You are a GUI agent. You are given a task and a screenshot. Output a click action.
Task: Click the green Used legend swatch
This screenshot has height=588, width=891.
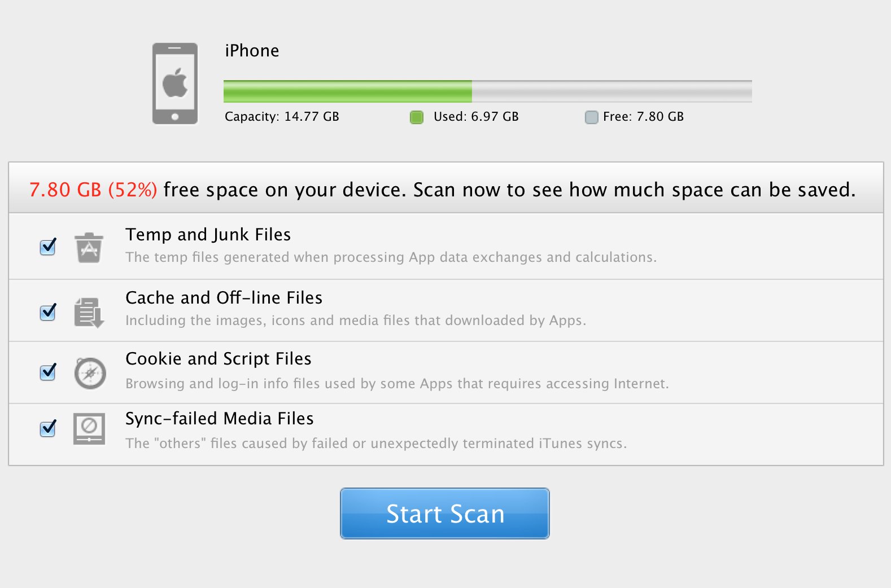tap(417, 117)
